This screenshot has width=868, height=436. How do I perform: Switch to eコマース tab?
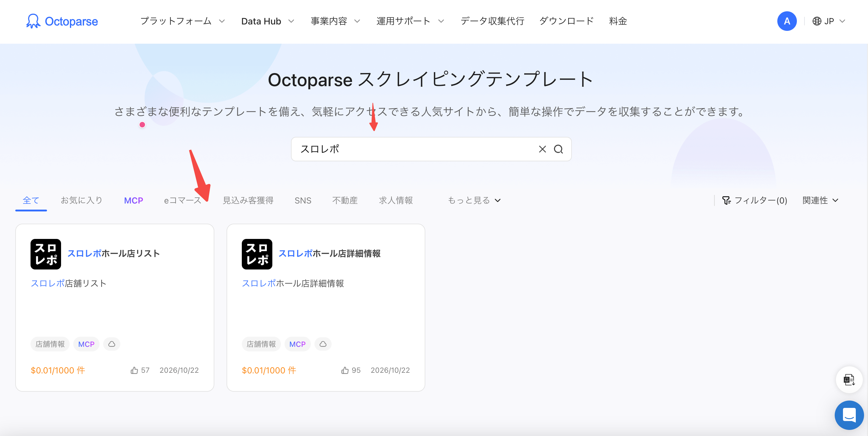pyautogui.click(x=183, y=200)
